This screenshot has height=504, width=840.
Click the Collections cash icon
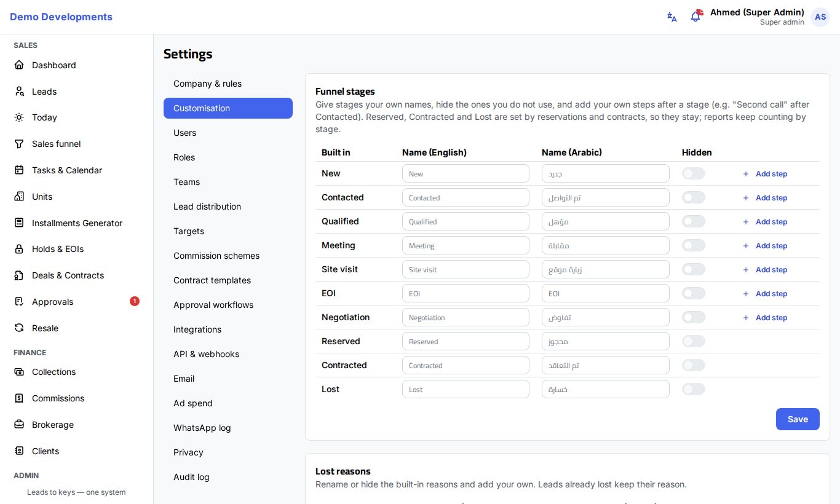[19, 372]
